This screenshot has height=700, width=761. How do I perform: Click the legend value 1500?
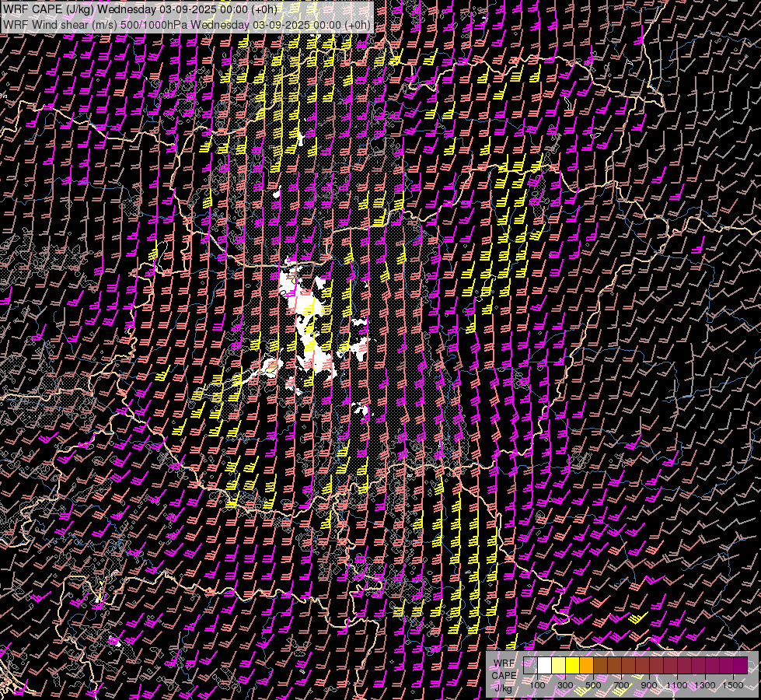click(733, 685)
